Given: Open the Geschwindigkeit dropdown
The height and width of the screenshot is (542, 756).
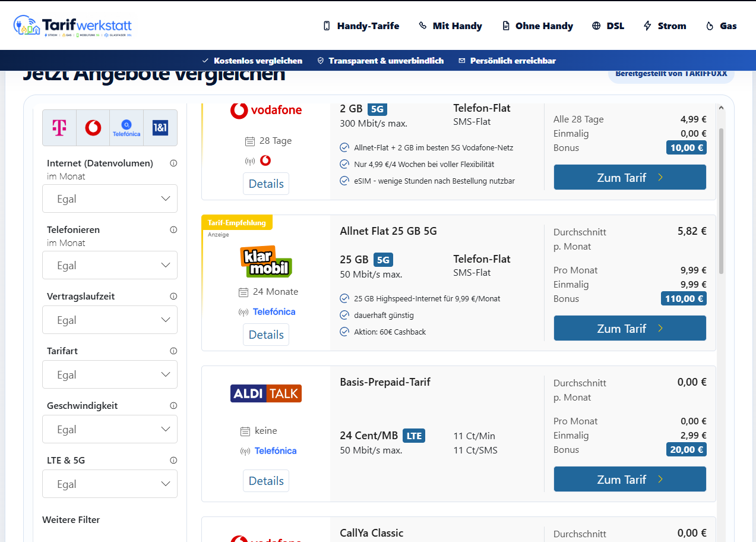Looking at the screenshot, I should click(110, 429).
